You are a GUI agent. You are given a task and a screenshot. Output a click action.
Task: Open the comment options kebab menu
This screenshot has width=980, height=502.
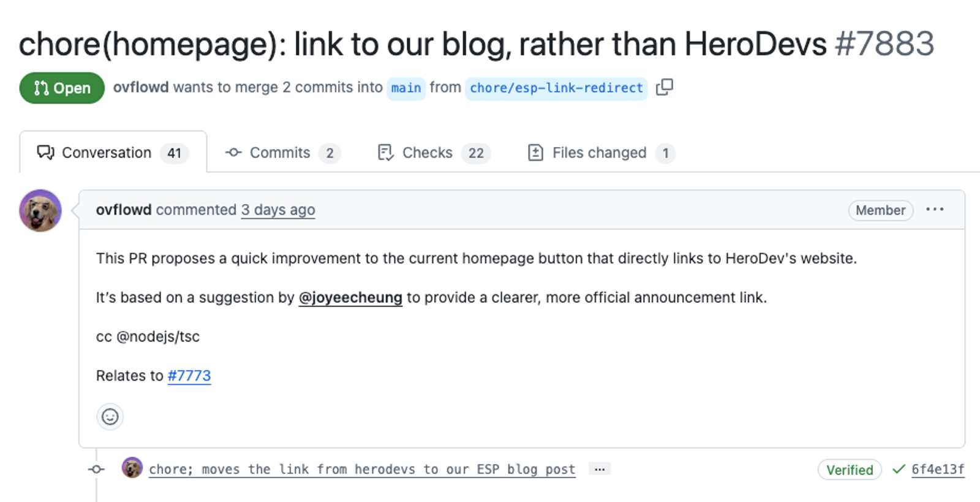pyautogui.click(x=935, y=210)
